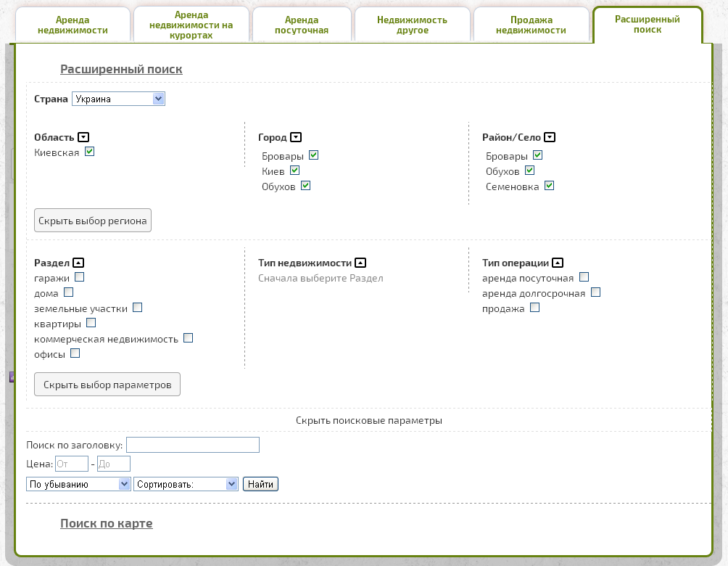The height and width of the screenshot is (566, 728).
Task: Open the По убыванию order dropdown
Action: (x=78, y=484)
